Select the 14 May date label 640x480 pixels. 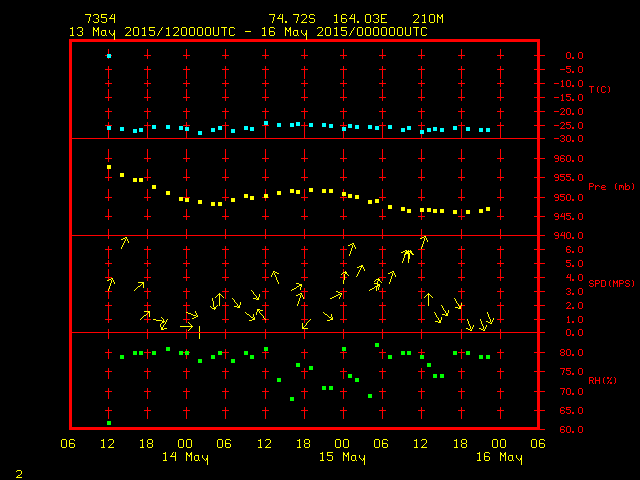pyautogui.click(x=185, y=458)
